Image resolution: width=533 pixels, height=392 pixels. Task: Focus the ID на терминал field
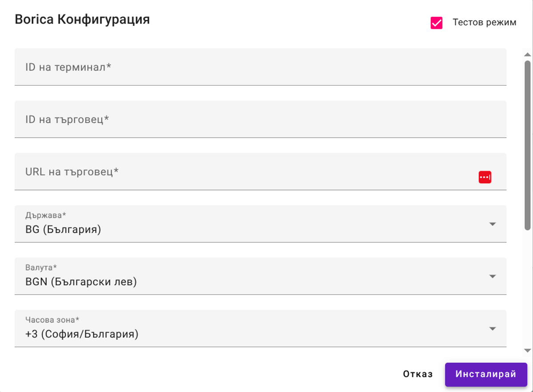(x=260, y=67)
